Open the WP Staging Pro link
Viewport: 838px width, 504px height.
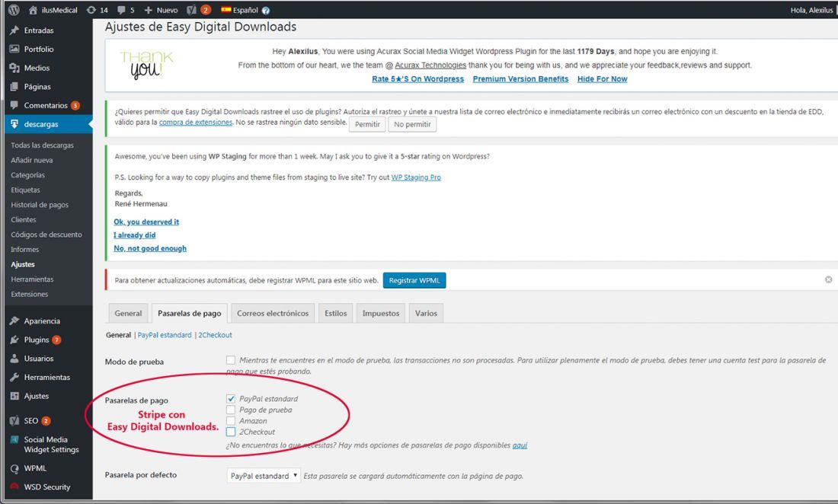click(x=416, y=177)
